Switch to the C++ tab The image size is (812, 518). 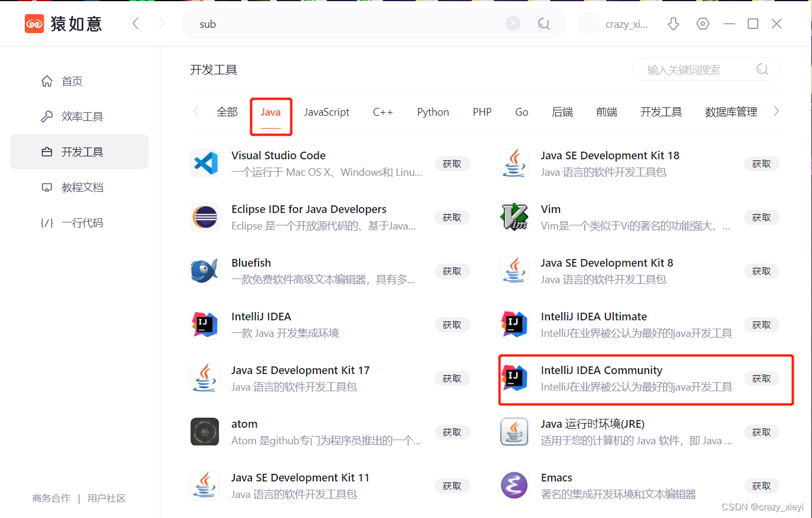pos(383,112)
